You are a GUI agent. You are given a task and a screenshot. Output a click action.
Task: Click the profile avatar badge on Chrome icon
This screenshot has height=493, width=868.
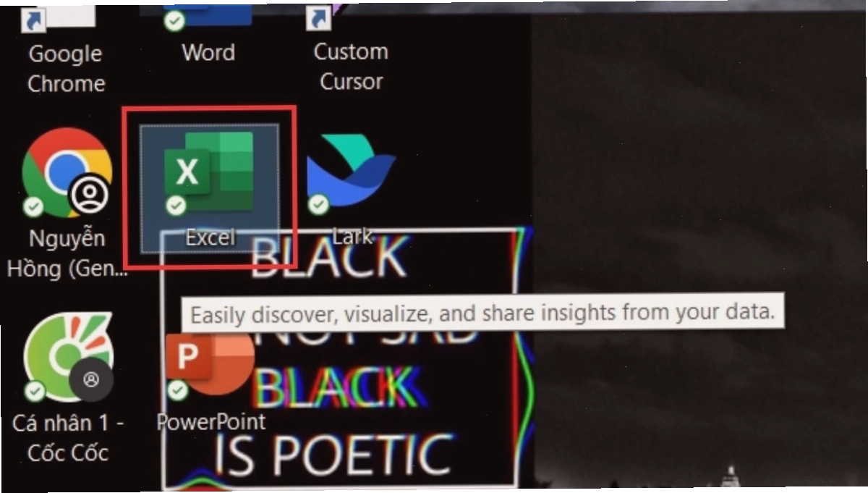(x=90, y=194)
